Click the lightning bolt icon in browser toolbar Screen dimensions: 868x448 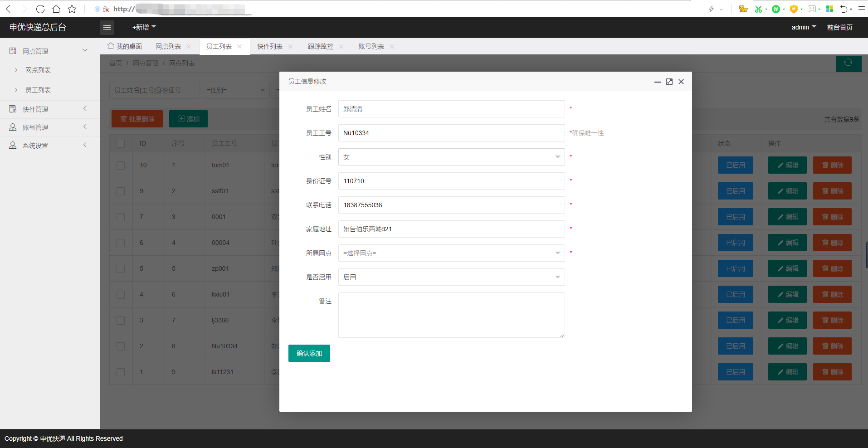(711, 9)
